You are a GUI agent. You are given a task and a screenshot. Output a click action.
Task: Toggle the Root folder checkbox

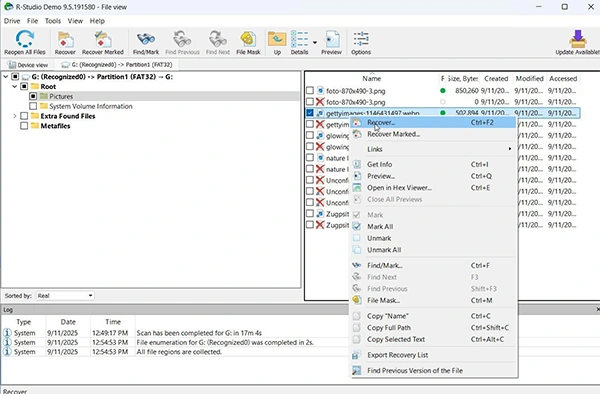24,86
